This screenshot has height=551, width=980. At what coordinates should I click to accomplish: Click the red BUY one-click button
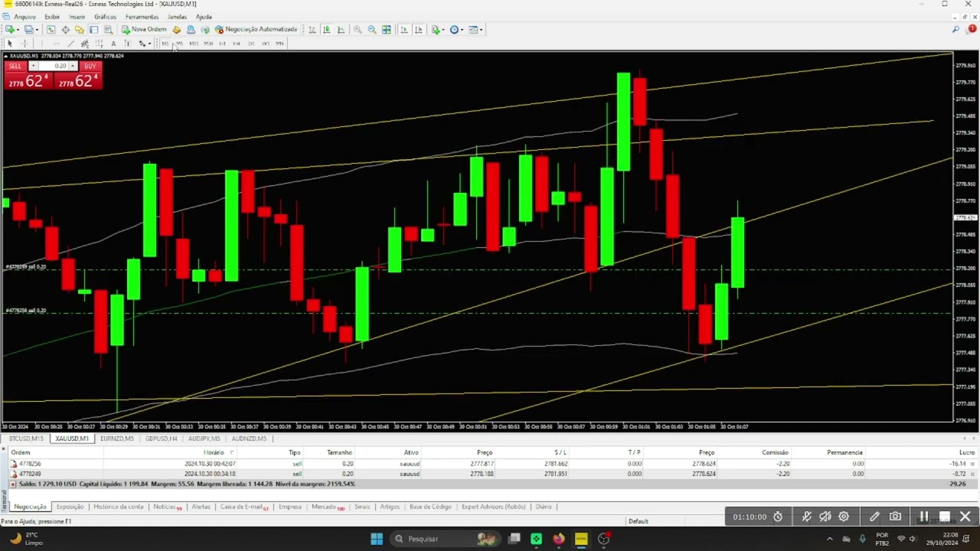pyautogui.click(x=90, y=67)
